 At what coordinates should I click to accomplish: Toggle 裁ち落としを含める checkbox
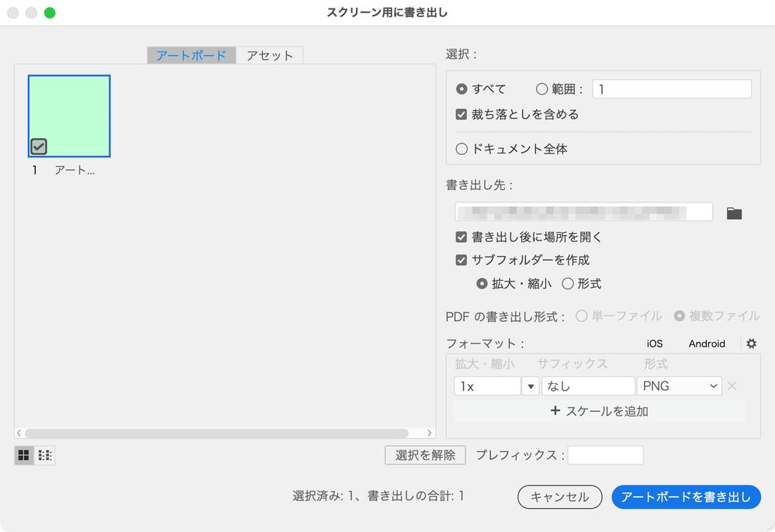(x=461, y=115)
